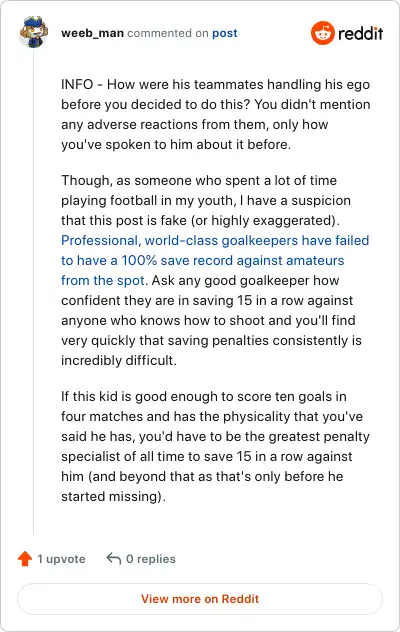
Task: Click the paragraph beginning "INFO - How were"
Action: [x=215, y=114]
